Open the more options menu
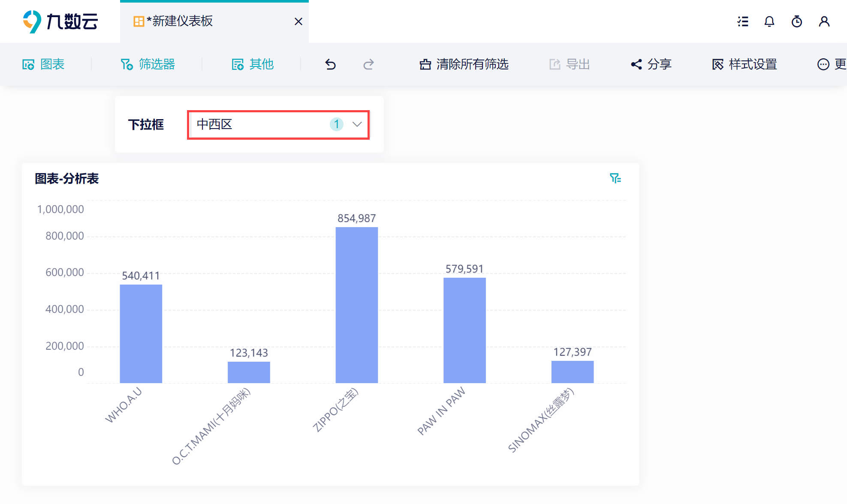Screen dimensions: 847x504 pyautogui.click(x=831, y=64)
